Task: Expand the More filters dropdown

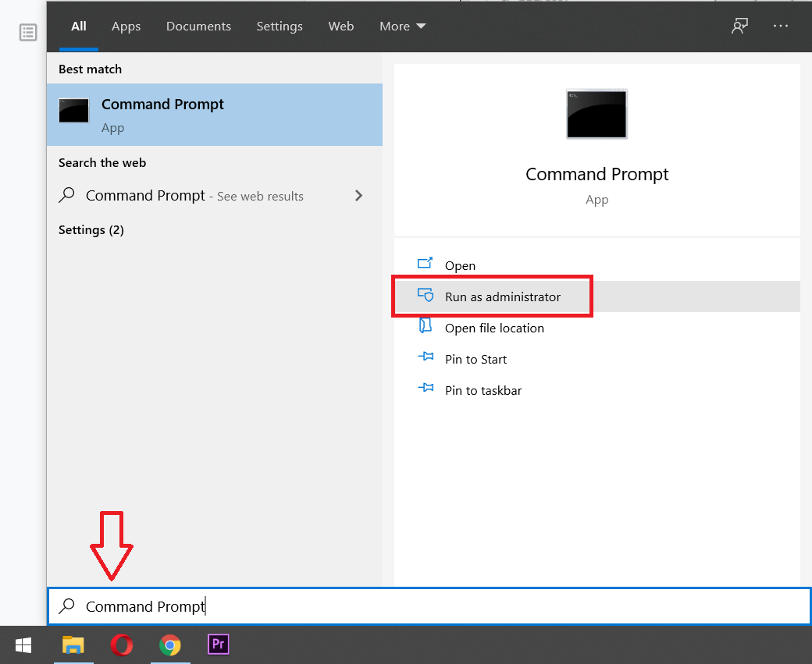Action: point(401,26)
